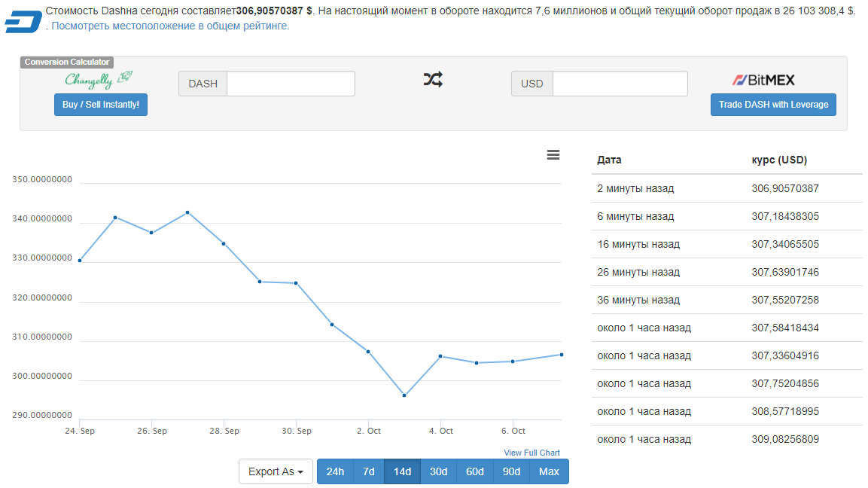Click the Dash logo icon
The image size is (868, 488).
23,22
